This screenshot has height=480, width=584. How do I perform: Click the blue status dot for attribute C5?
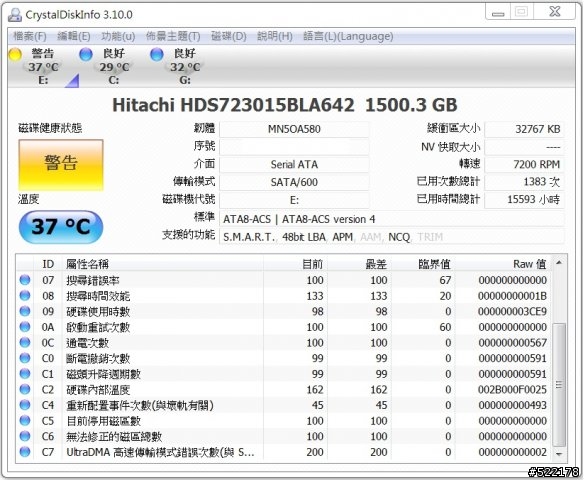point(25,420)
